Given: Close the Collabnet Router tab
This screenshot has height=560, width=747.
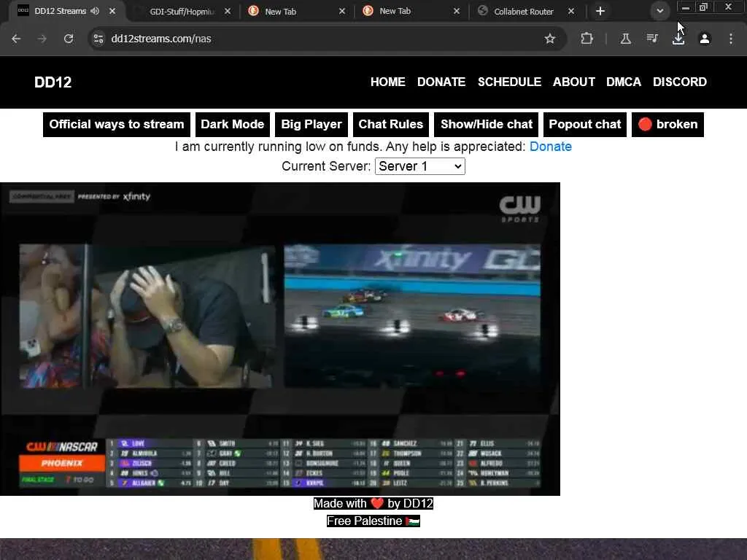Looking at the screenshot, I should [x=571, y=11].
